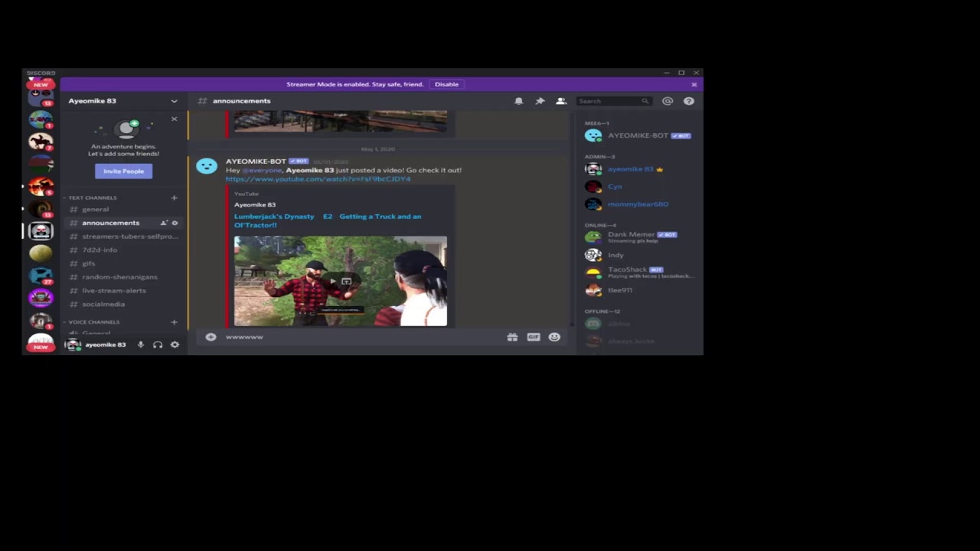
Task: Click AYEOMIKE-BOT avatar in chat
Action: pos(206,166)
